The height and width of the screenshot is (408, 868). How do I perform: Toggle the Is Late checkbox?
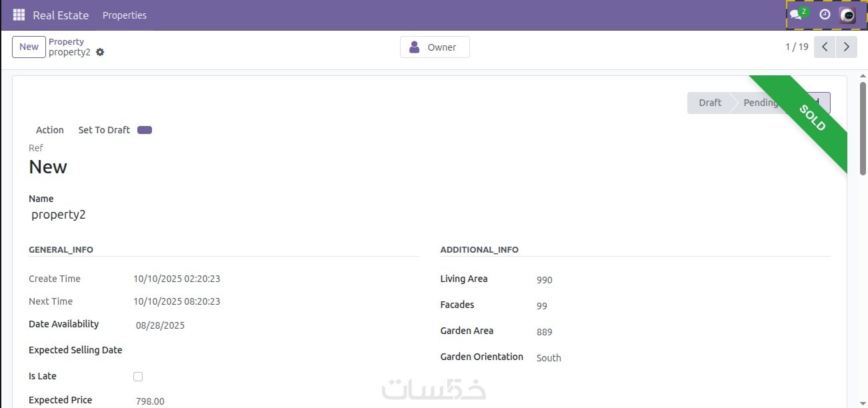click(138, 377)
